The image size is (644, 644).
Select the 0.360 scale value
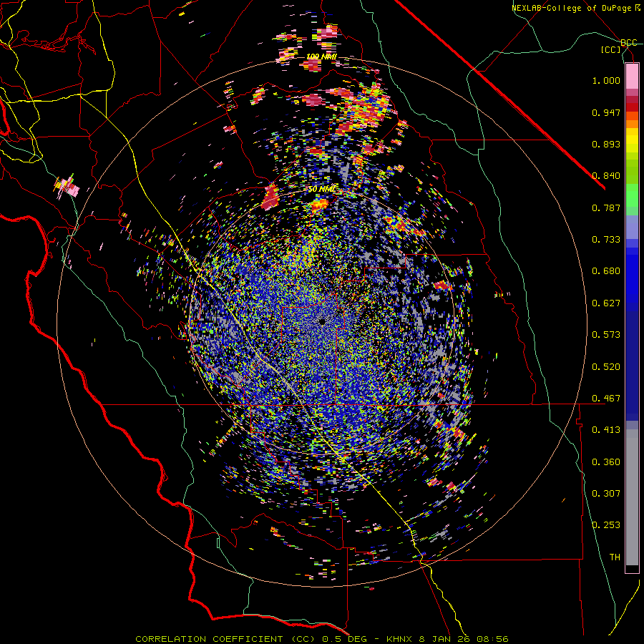click(606, 462)
